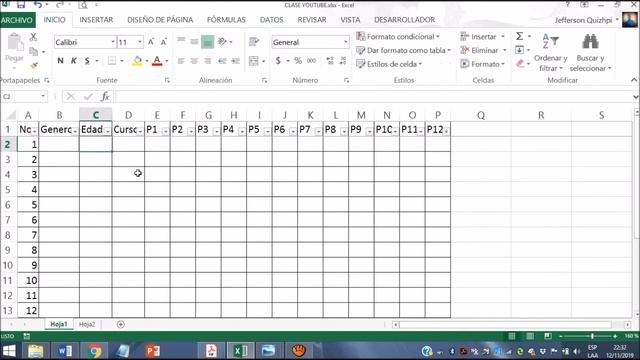The width and height of the screenshot is (640, 360).
Task: Click the Fill down icon
Action: pos(519,50)
